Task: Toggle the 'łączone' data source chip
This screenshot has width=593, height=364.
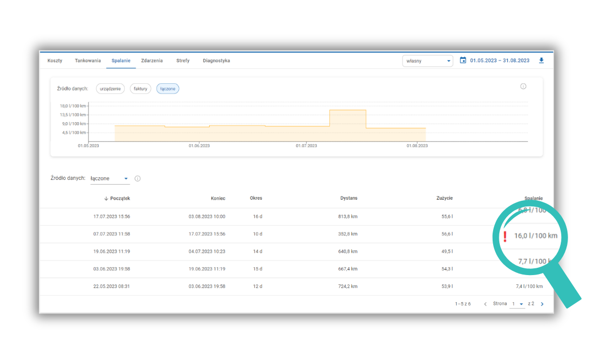Action: (168, 89)
